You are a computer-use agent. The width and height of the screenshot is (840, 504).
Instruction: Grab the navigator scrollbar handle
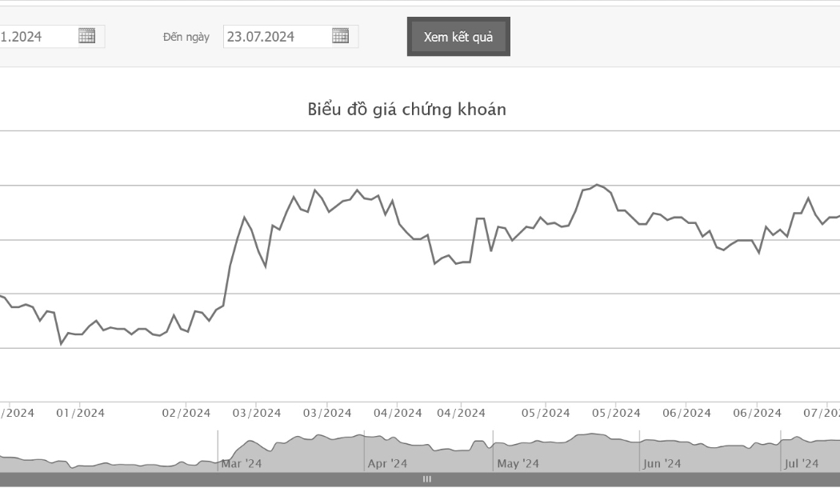tap(427, 479)
